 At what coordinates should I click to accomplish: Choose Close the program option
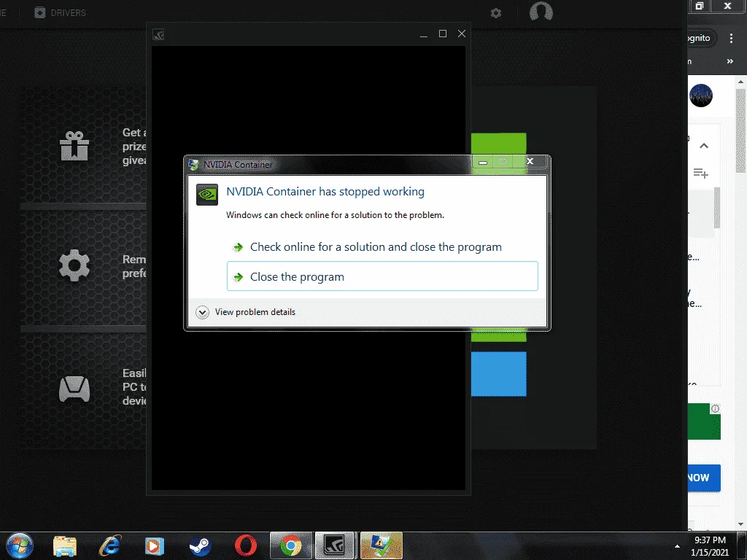click(382, 276)
